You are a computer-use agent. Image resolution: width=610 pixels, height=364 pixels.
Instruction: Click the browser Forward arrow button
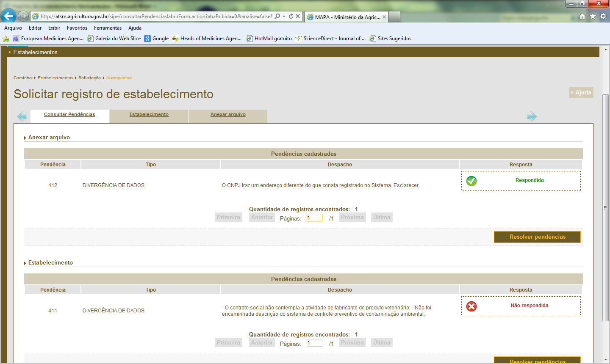[x=23, y=17]
